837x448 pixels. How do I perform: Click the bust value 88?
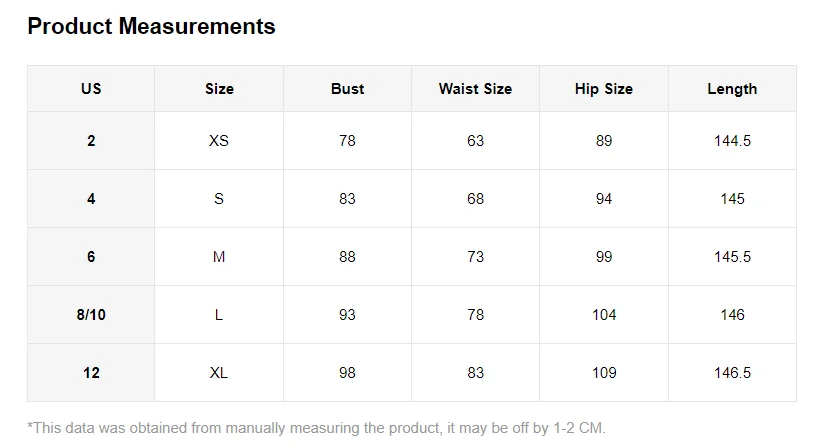348,257
